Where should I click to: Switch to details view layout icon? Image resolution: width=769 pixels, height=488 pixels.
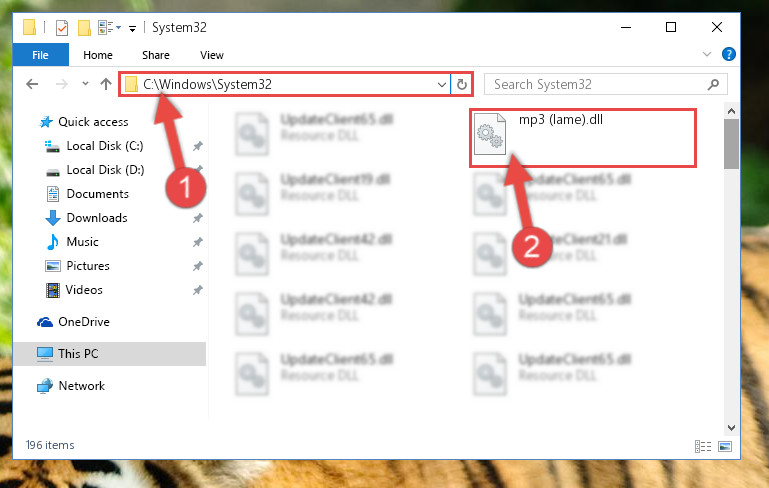(x=703, y=446)
